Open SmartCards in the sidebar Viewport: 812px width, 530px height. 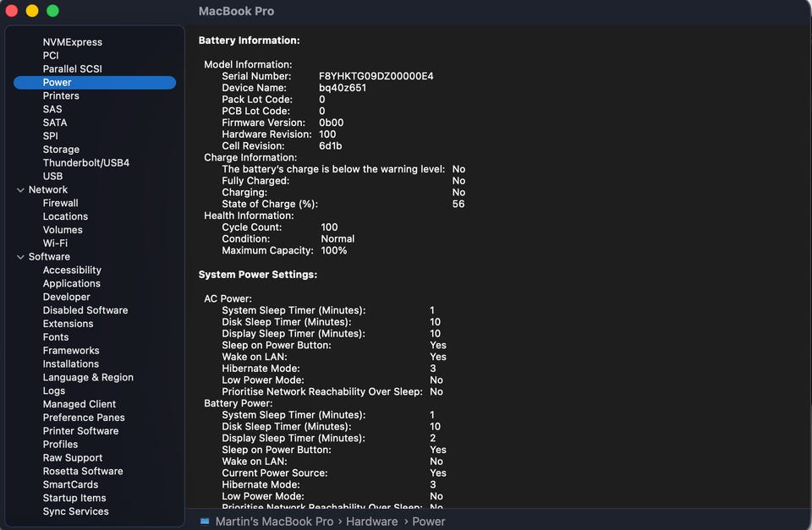click(x=70, y=485)
